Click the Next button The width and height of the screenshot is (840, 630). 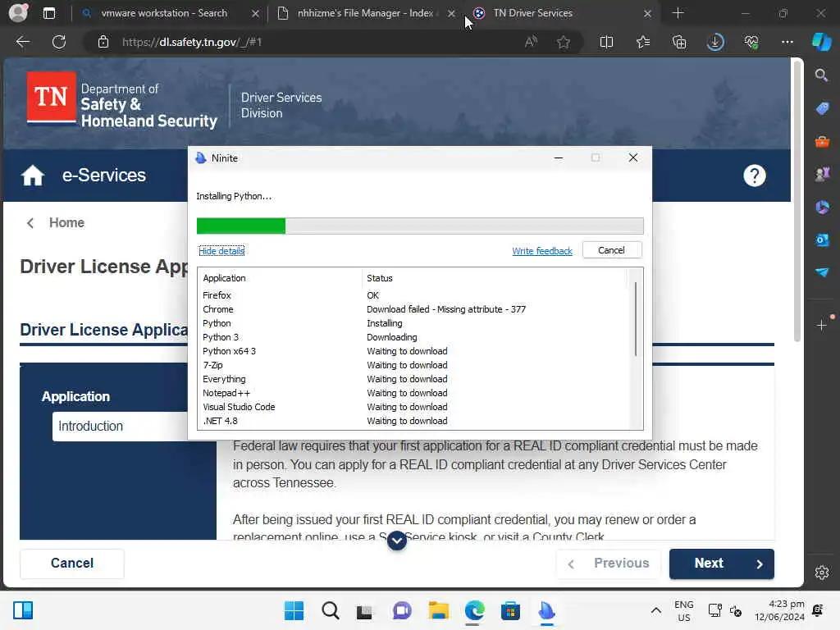(721, 564)
